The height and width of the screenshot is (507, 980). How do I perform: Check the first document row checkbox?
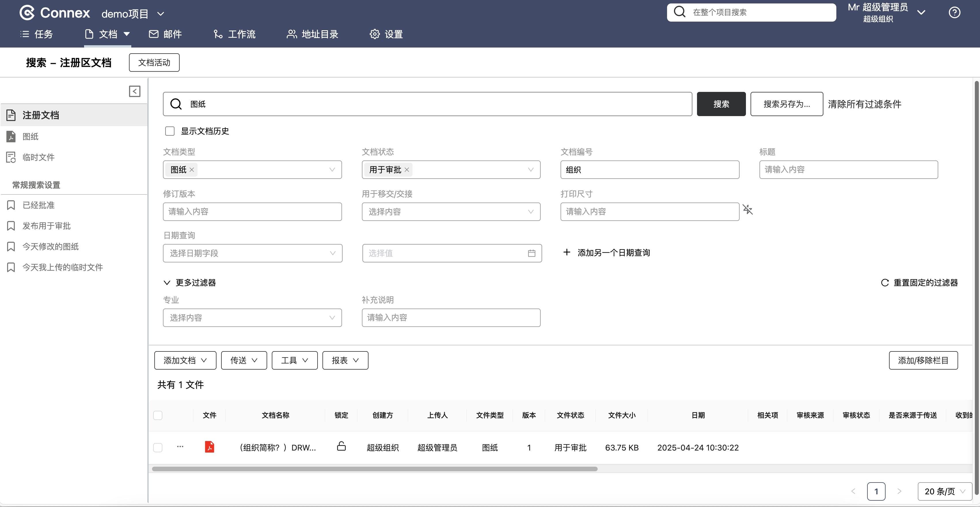click(158, 448)
